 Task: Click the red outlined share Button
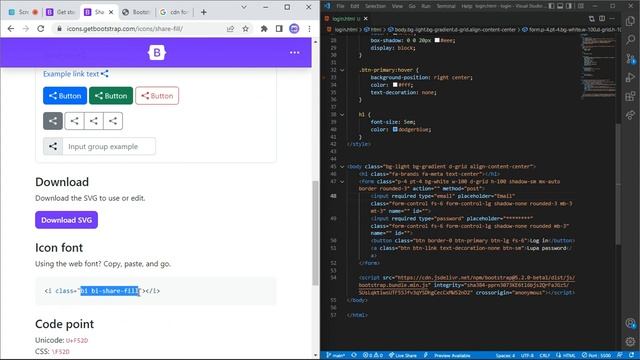pyautogui.click(x=157, y=96)
